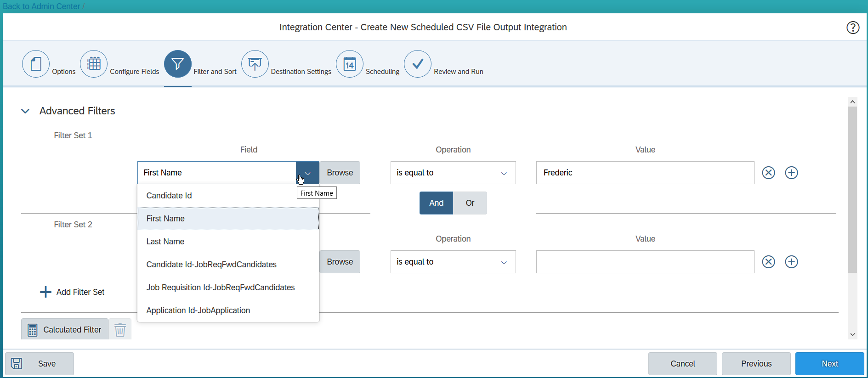Viewport: 868px width, 378px height.
Task: Click the Save button label
Action: (x=47, y=364)
